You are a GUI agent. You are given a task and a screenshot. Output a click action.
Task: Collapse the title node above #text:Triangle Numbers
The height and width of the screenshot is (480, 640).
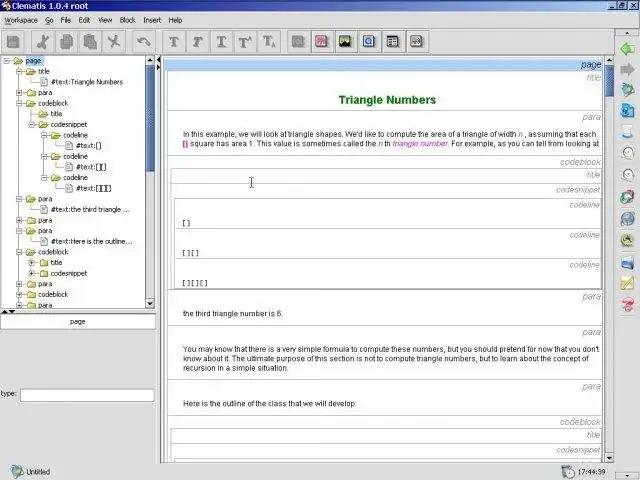click(19, 71)
